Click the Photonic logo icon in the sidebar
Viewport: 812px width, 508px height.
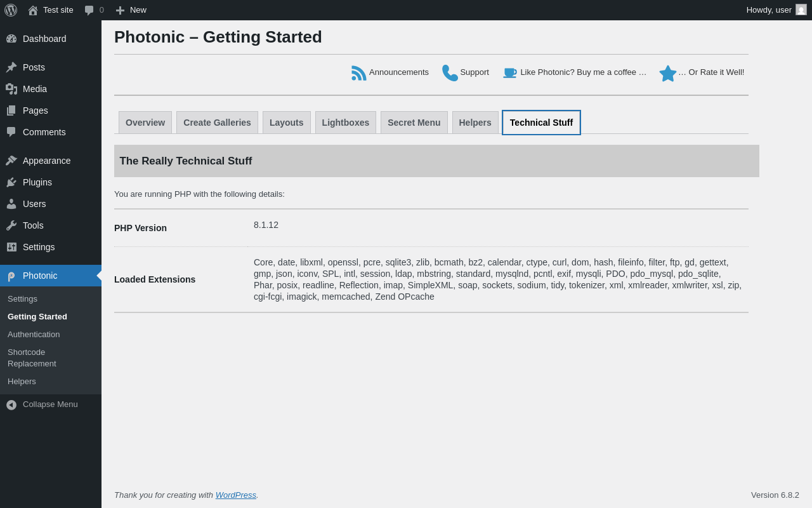11,276
